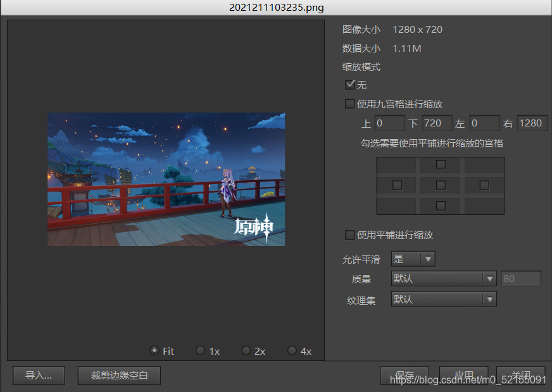The height and width of the screenshot is (392, 552).
Task: Click the 缩放模式 label
Action: tap(361, 67)
